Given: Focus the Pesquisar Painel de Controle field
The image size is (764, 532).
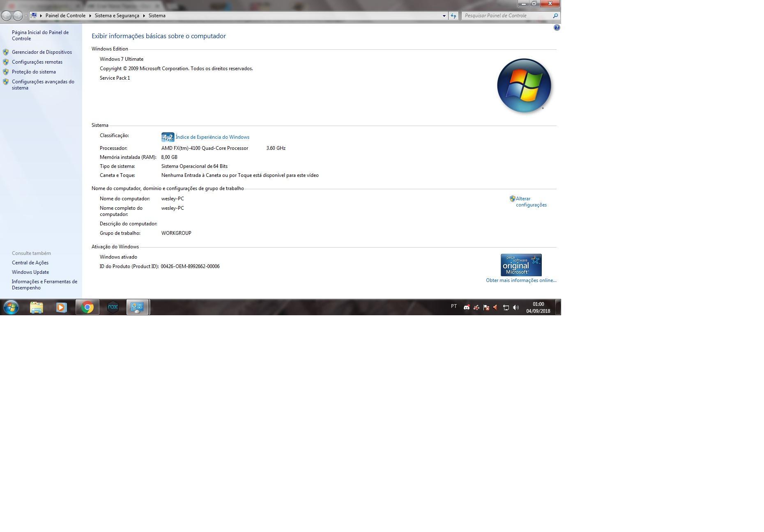Looking at the screenshot, I should pyautogui.click(x=507, y=16).
